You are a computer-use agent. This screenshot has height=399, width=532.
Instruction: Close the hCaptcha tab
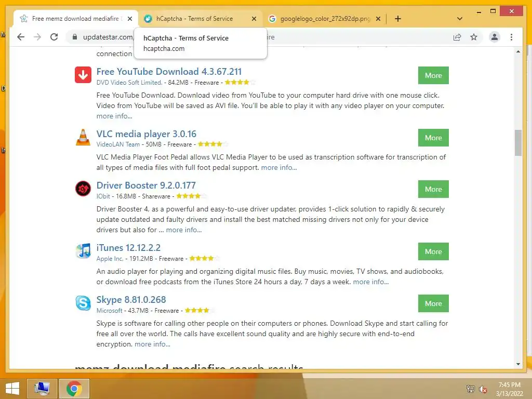(254, 19)
